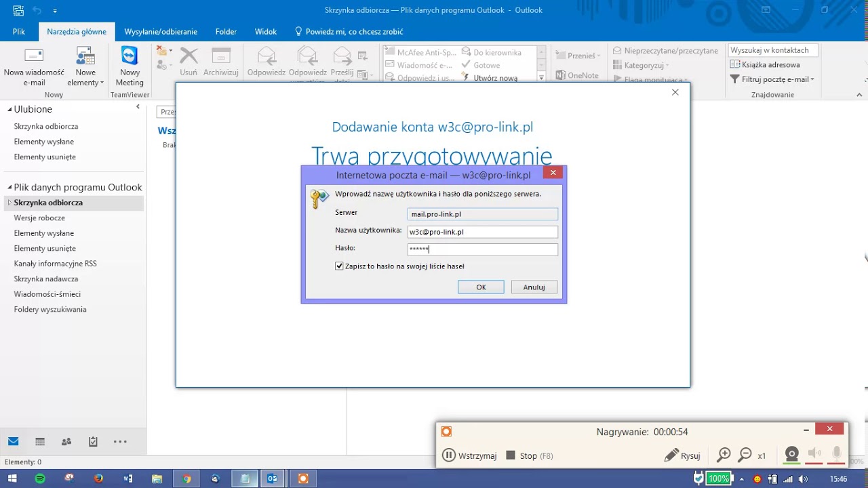
Task: Expand the quick steps gallery
Action: [x=541, y=78]
